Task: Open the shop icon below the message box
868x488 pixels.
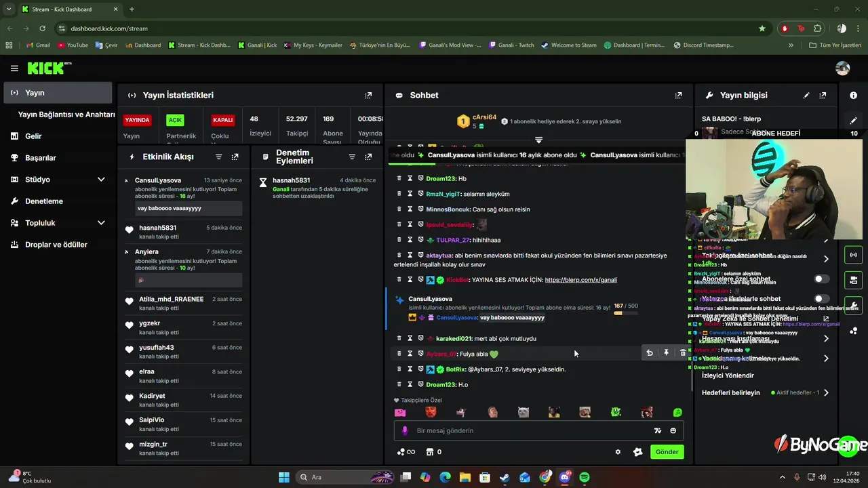Action: pyautogui.click(x=429, y=452)
